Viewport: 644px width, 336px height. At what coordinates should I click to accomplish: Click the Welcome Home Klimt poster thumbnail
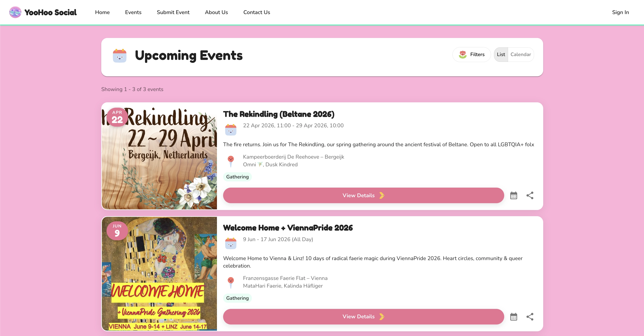159,274
